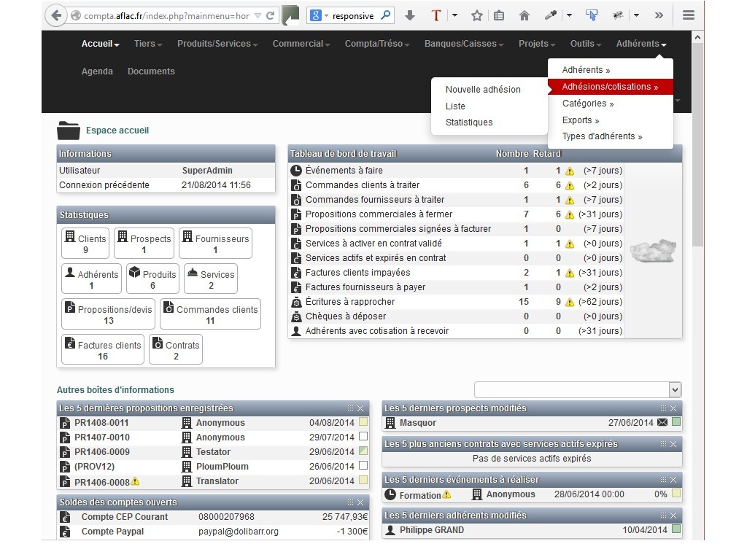747x560 pixels.
Task: Close the 'Les 5 derniers prospects modifiés' box
Action: 673,408
